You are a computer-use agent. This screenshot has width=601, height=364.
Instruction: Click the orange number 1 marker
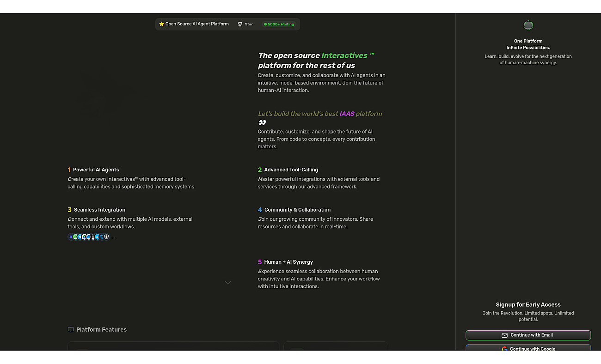[x=69, y=170]
